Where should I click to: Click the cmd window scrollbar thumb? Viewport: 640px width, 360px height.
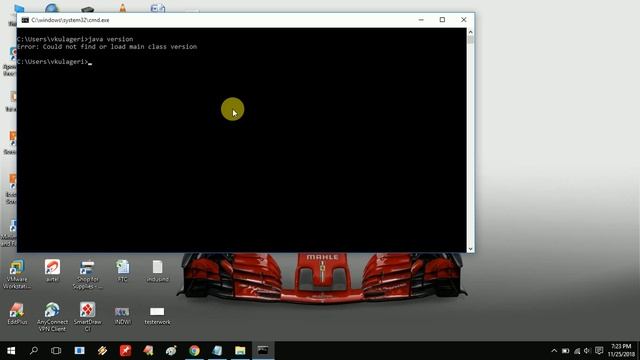pos(470,40)
